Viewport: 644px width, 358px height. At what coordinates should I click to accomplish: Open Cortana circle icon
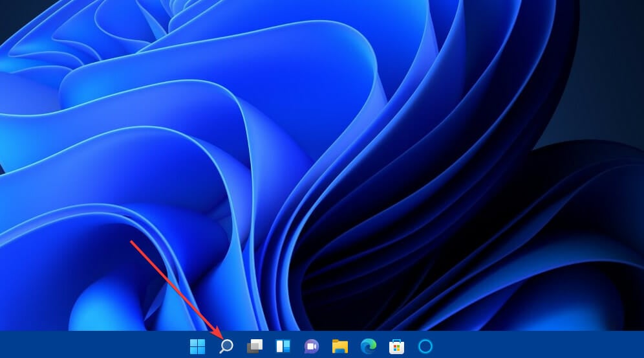click(425, 346)
